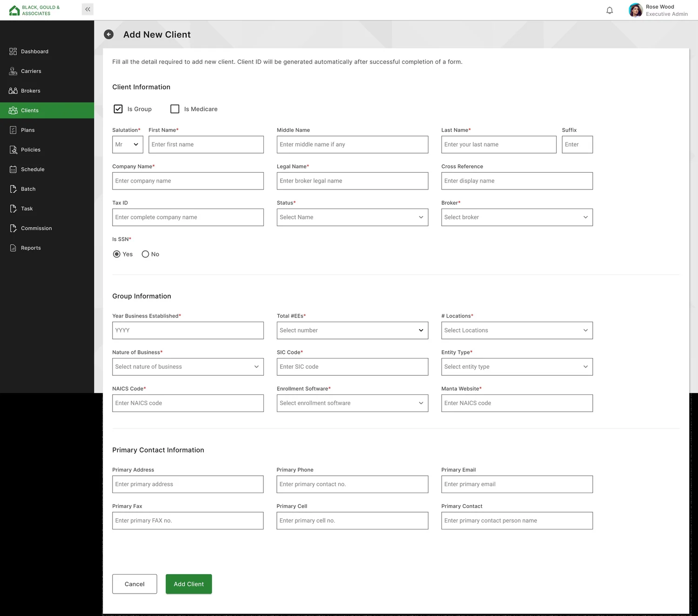
Task: Click the Dashboard grid icon in the sidebar
Action: pos(13,52)
